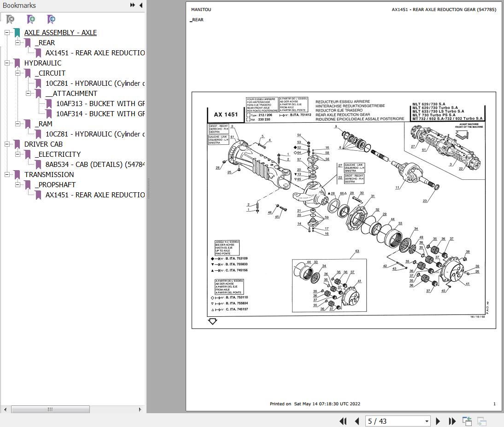Collapse the DRIVER CAB tree node
This screenshot has width=504, height=427.
click(7, 144)
